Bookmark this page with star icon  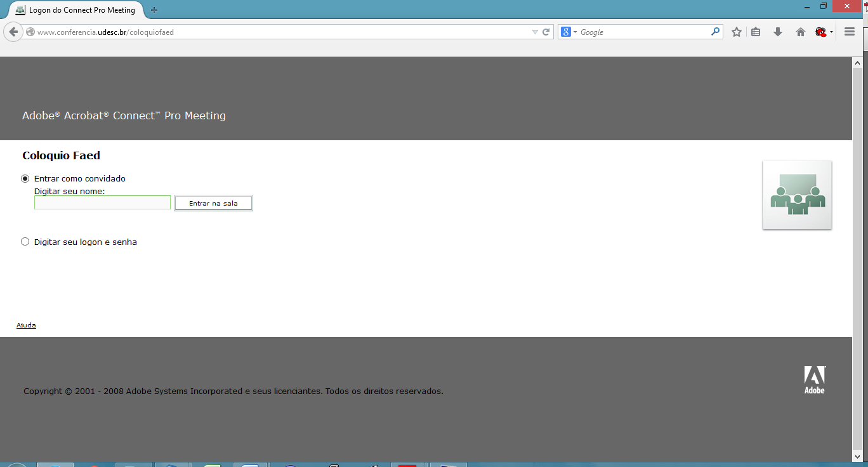coord(737,32)
